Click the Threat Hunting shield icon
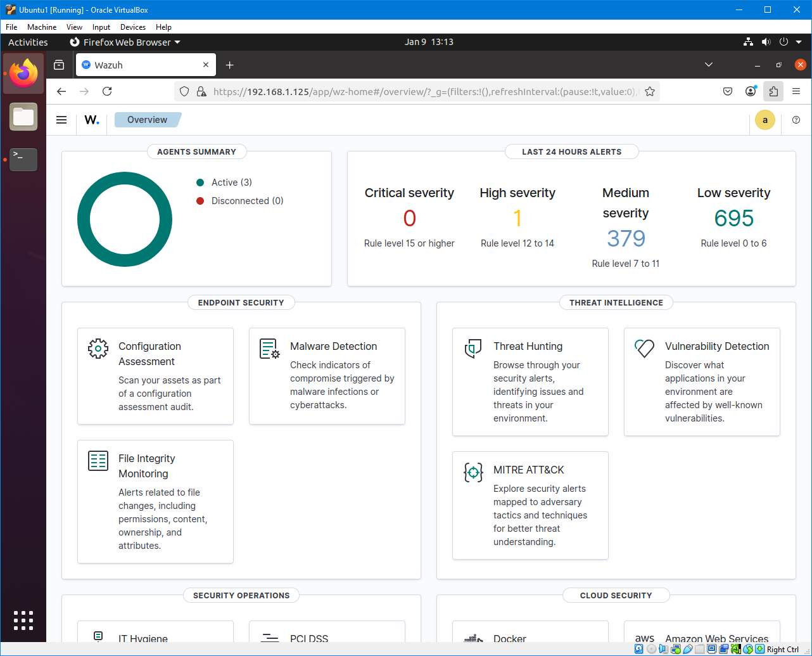The width and height of the screenshot is (812, 656). pyautogui.click(x=473, y=349)
